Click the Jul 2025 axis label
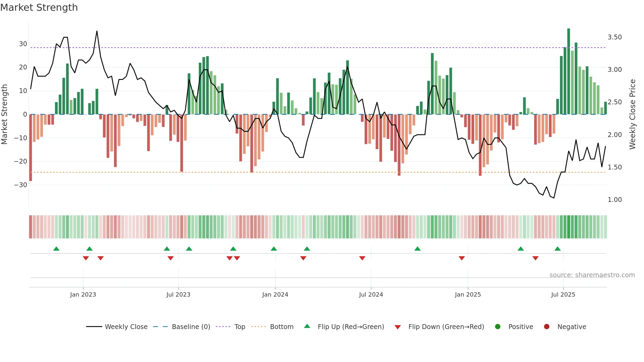Image resolution: width=644 pixels, height=362 pixels. pos(563,294)
